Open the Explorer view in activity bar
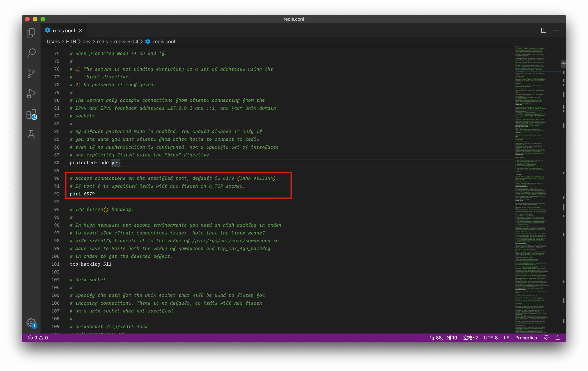Image resolution: width=588 pixels, height=371 pixels. 31,33
